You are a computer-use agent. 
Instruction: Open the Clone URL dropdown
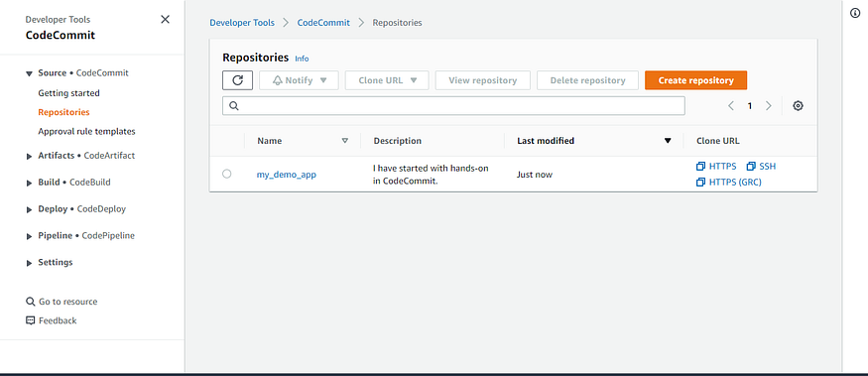(x=387, y=80)
